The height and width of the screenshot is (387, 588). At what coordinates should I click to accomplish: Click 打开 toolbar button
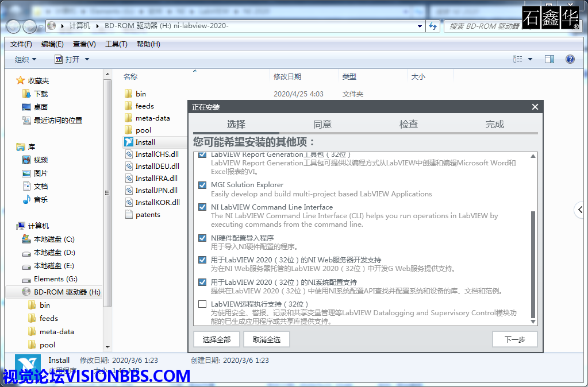pyautogui.click(x=67, y=59)
